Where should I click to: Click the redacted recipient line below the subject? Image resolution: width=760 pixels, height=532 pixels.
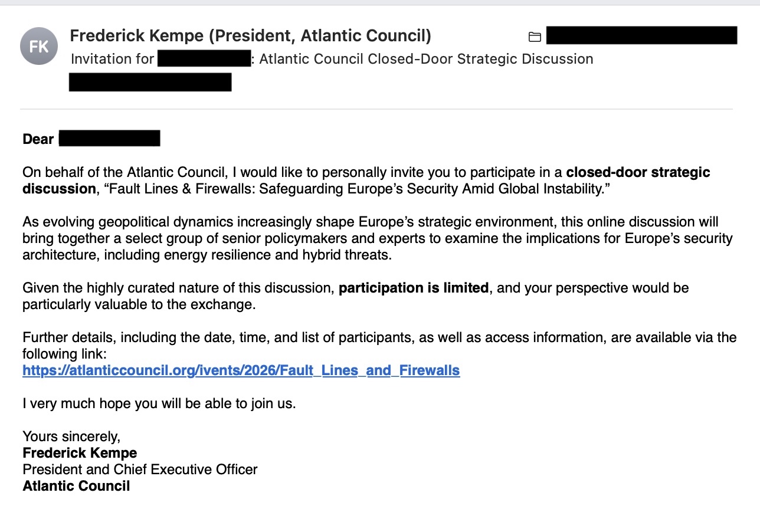[150, 82]
